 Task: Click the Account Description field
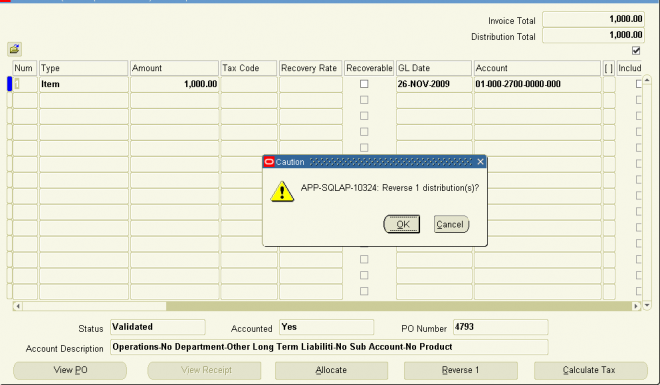click(329, 347)
